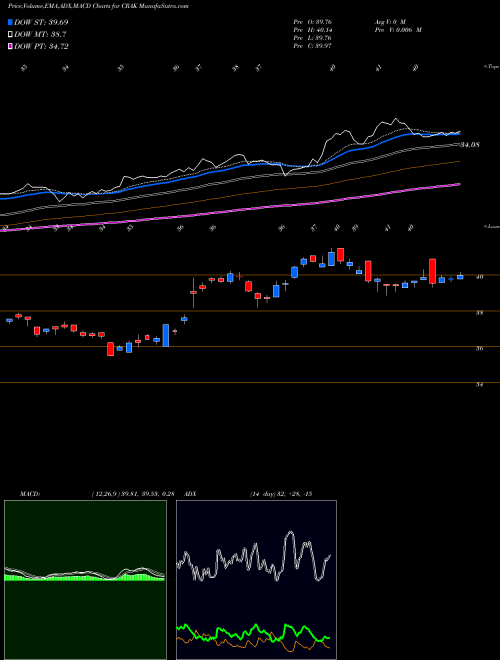Open the green MACD indicator chart
Screen dimensions: 500x660
(85, 580)
